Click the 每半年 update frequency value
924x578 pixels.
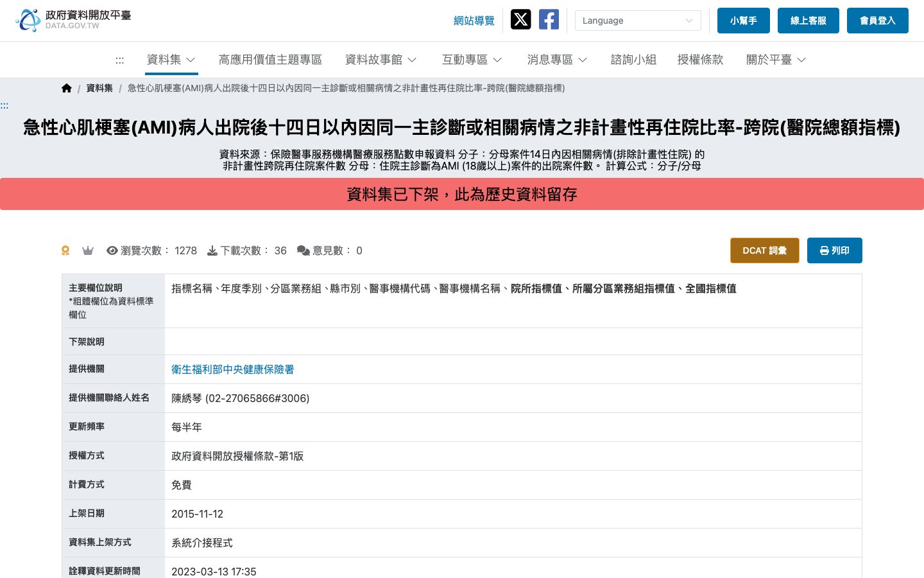(187, 427)
